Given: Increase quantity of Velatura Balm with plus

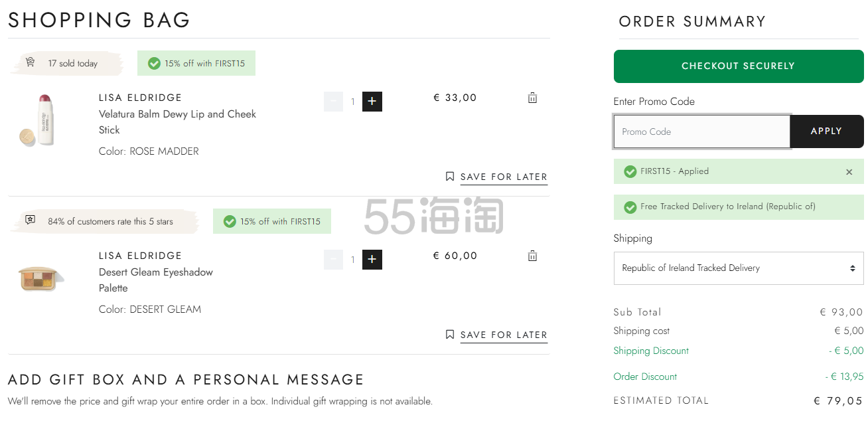Looking at the screenshot, I should (x=372, y=102).
